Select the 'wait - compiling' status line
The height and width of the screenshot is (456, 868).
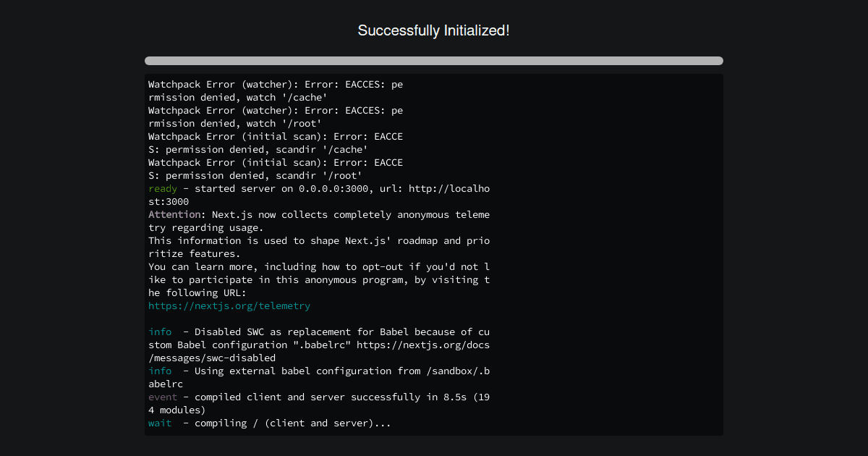click(x=269, y=423)
